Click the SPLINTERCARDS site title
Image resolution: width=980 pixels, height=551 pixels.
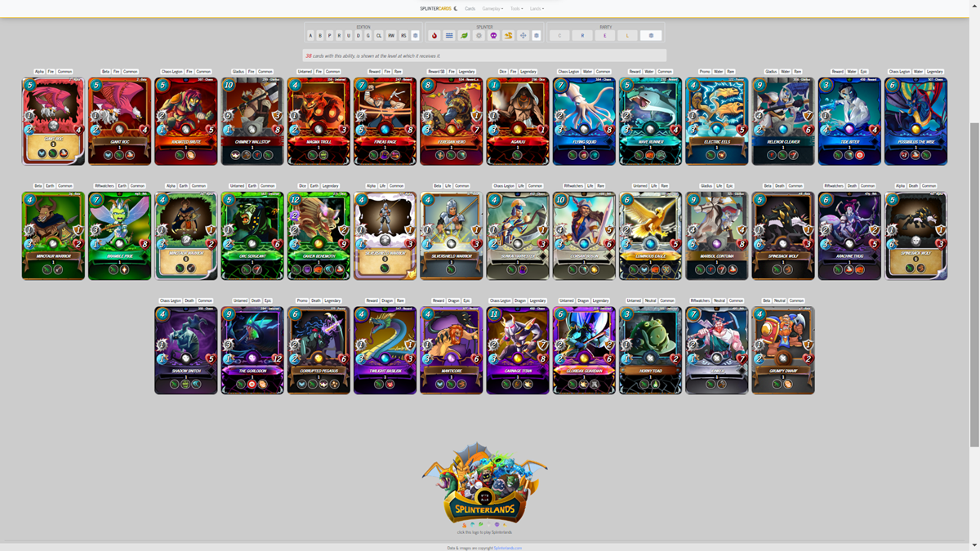click(435, 8)
